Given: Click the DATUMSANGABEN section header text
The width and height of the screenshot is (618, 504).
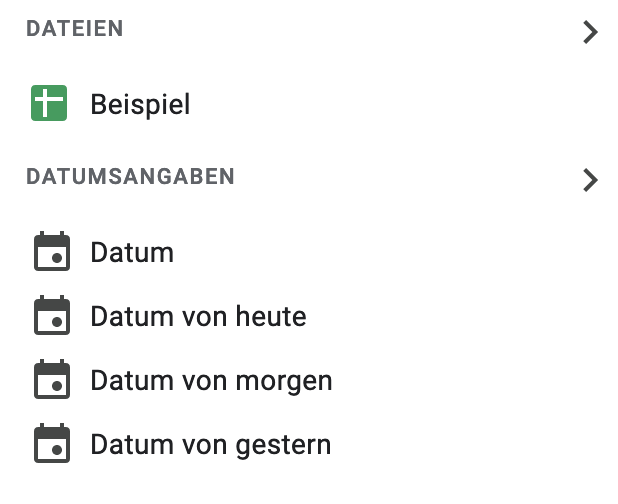Looking at the screenshot, I should pos(130,176).
